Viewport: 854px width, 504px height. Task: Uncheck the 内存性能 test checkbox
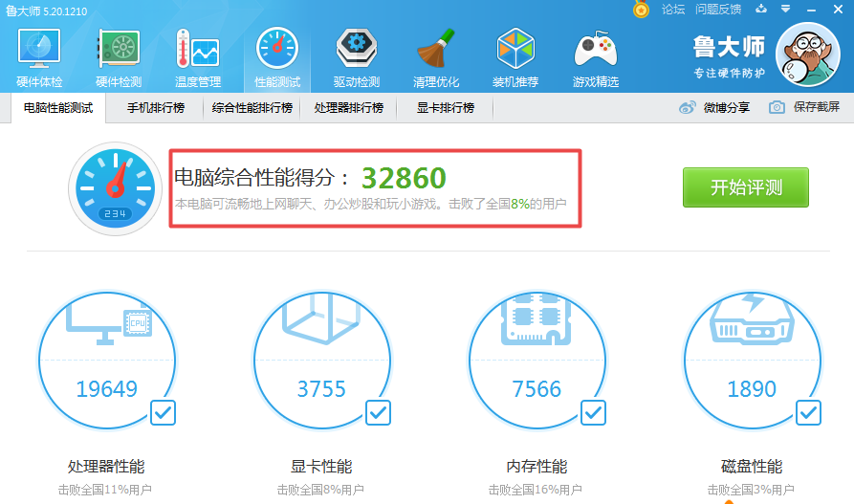[x=593, y=412]
